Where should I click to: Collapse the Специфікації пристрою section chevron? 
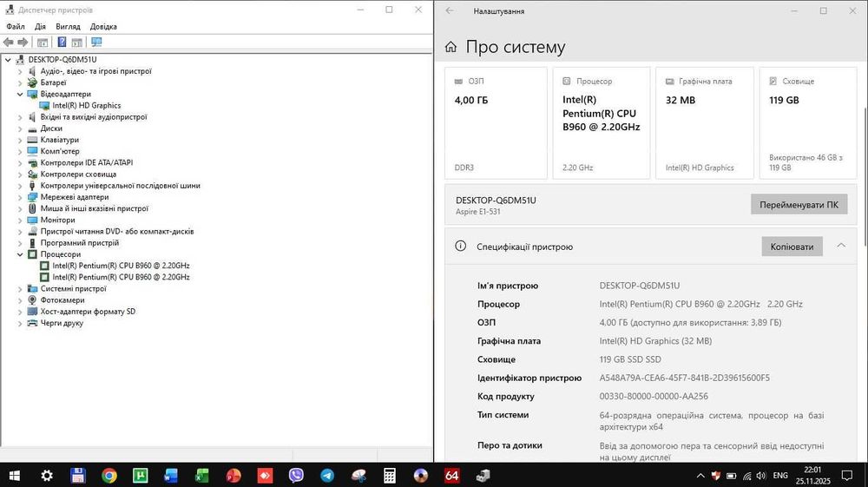841,246
